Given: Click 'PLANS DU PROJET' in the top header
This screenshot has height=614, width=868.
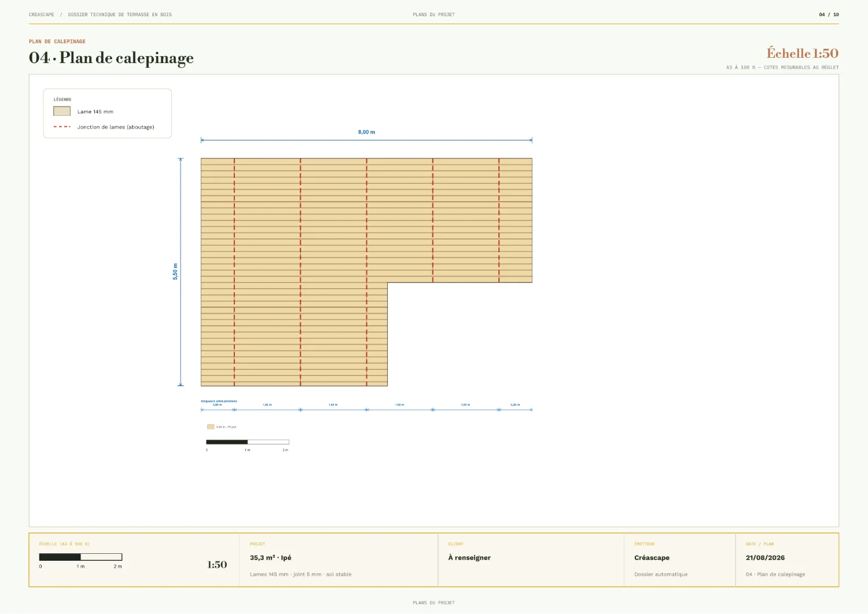Looking at the screenshot, I should point(434,14).
